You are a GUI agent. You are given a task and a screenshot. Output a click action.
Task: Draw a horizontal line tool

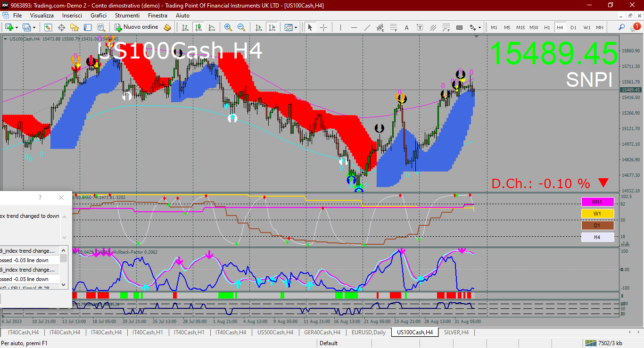click(x=354, y=27)
